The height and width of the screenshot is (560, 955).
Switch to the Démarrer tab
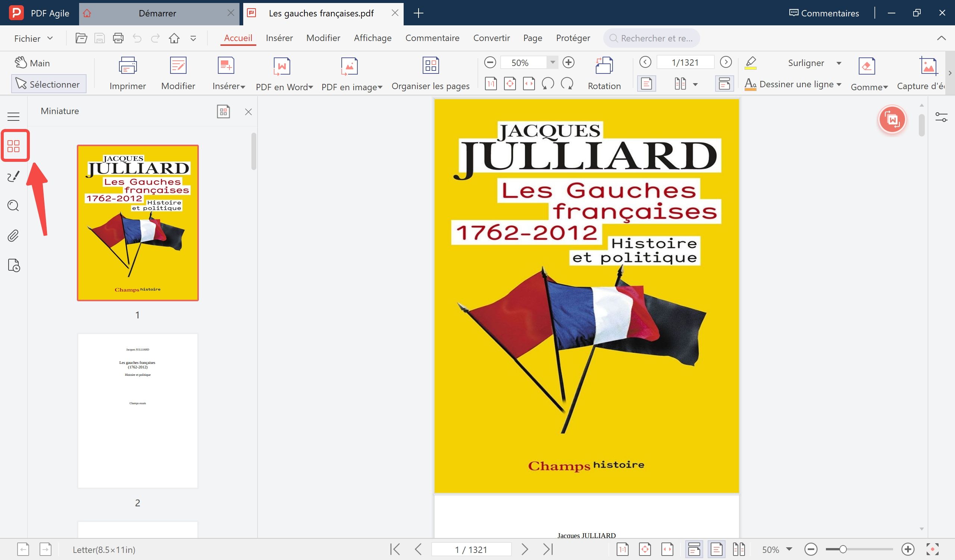click(157, 13)
